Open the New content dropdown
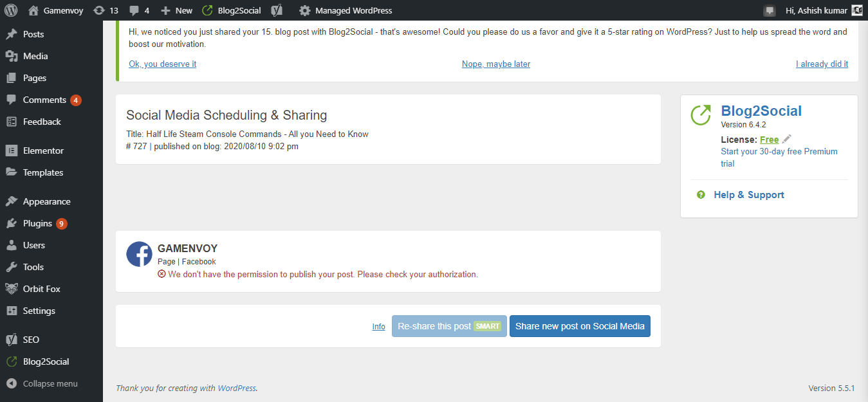The width and height of the screenshot is (868, 402). pos(176,10)
